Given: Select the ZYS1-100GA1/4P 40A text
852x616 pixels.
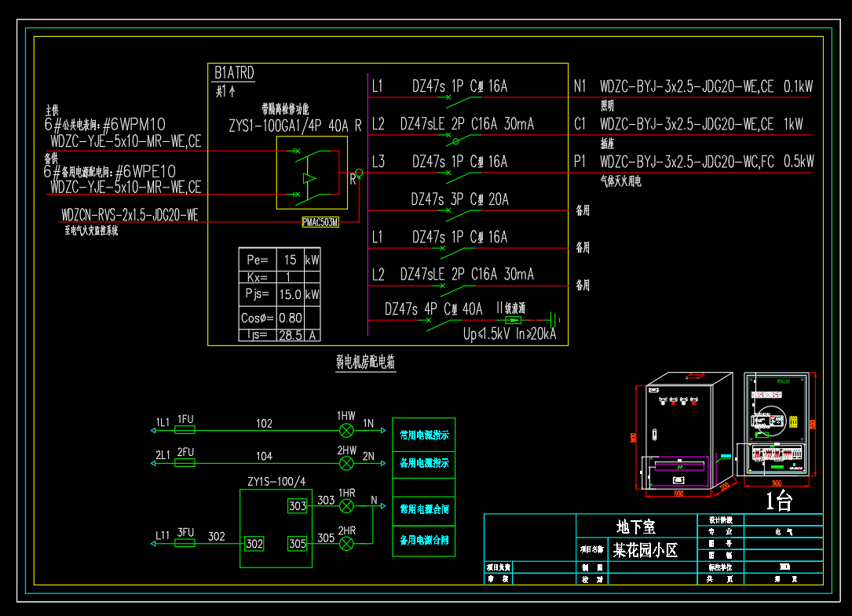Looking at the screenshot, I should click(288, 126).
